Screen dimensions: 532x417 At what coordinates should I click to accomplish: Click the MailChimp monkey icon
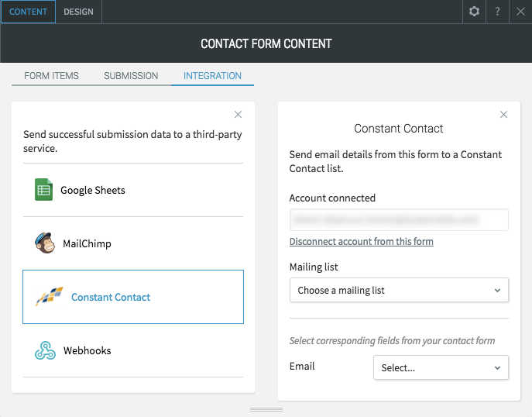(x=45, y=243)
